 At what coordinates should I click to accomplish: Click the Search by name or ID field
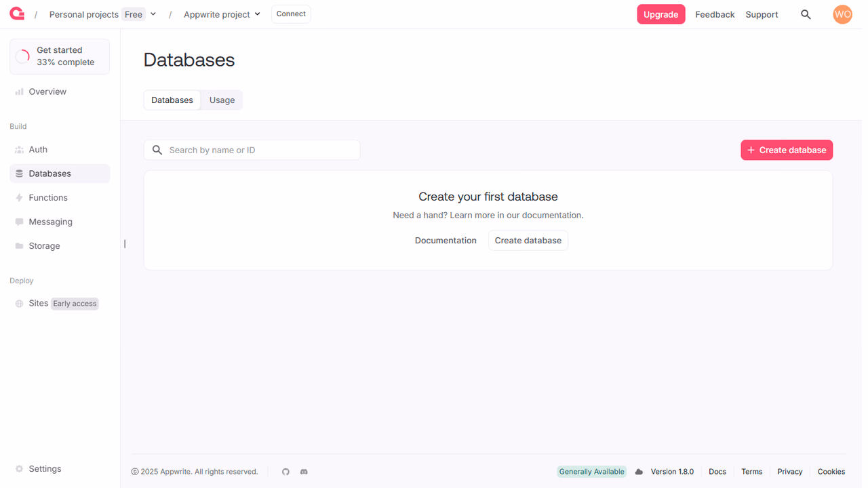point(252,150)
